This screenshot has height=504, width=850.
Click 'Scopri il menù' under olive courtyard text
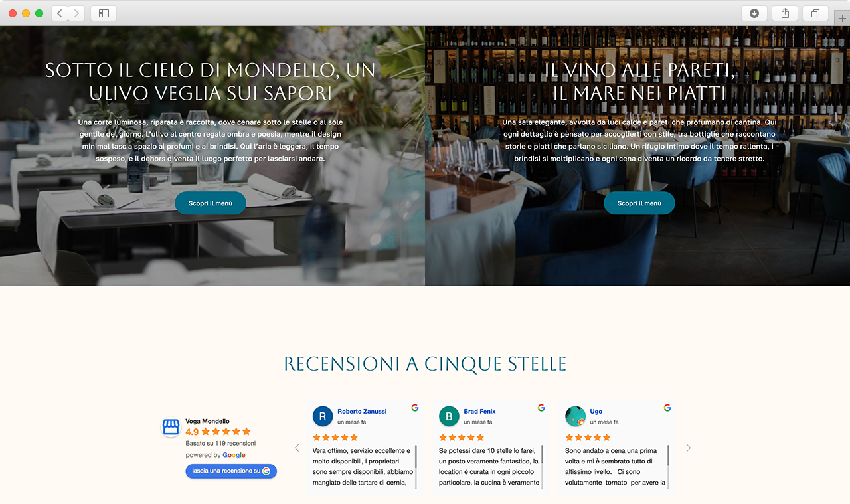tap(211, 203)
